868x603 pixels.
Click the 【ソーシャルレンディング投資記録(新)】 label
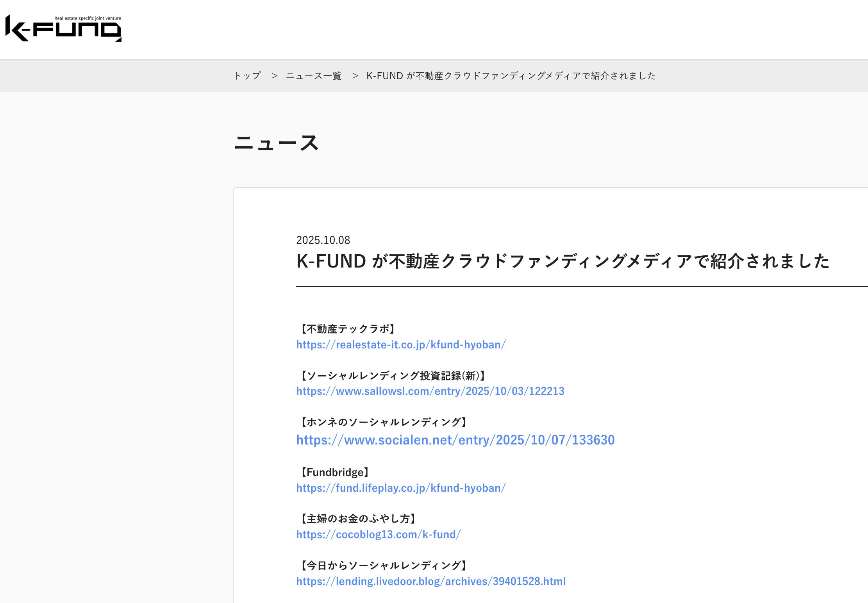[393, 376]
